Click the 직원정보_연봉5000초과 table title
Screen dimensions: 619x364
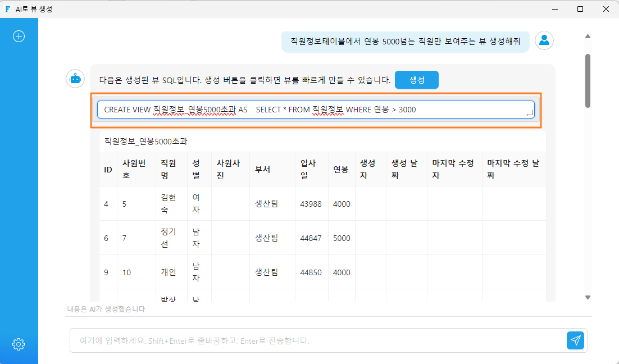pyautogui.click(x=145, y=142)
